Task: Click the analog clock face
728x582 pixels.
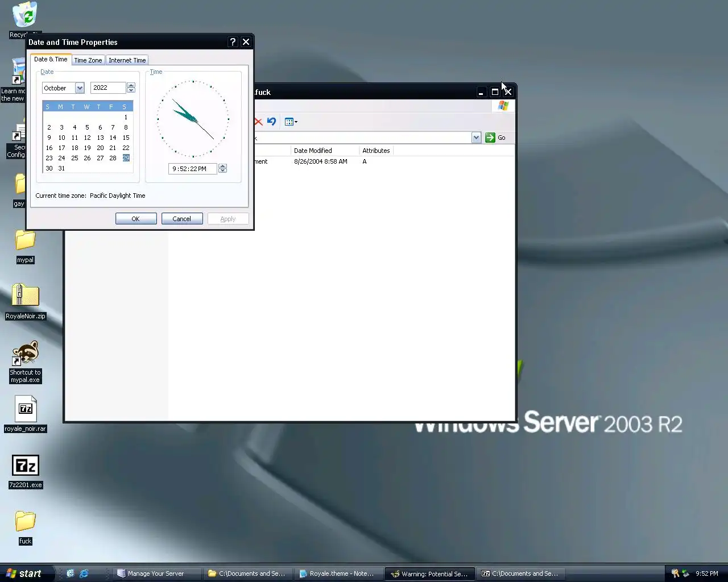Action: pyautogui.click(x=193, y=119)
